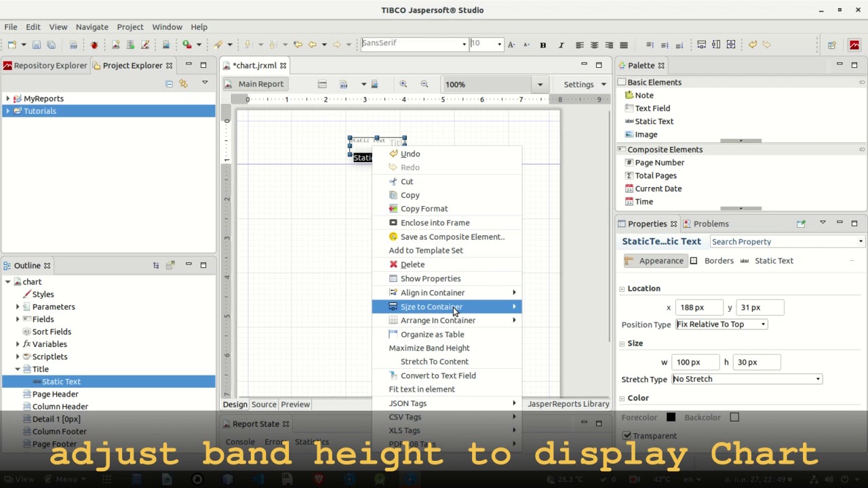This screenshot has width=868, height=488.
Task: Open the font name dropdown
Action: click(x=464, y=44)
